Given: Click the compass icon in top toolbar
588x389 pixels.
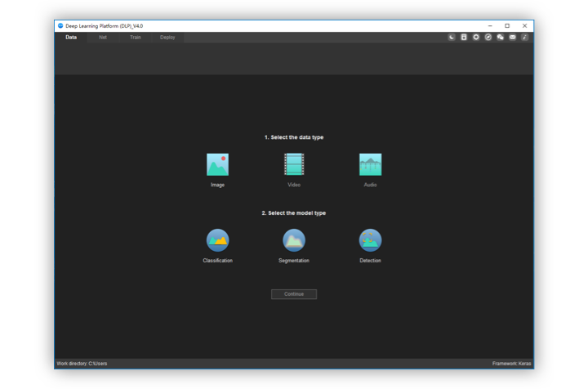Looking at the screenshot, I should (488, 37).
